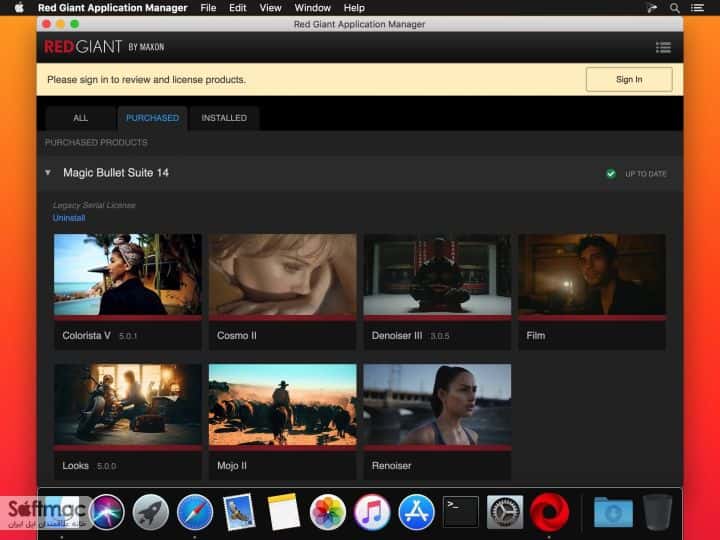The image size is (720, 540).
Task: Select the Looks product thumbnail
Action: coord(128,405)
